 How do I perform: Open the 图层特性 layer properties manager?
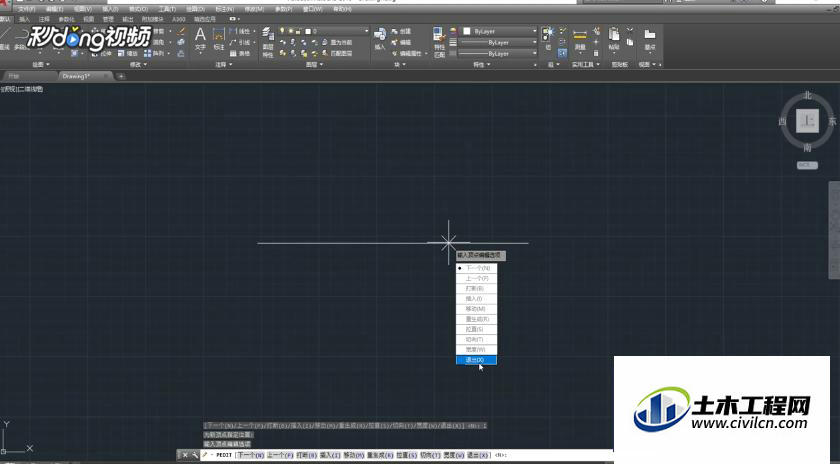click(x=268, y=42)
